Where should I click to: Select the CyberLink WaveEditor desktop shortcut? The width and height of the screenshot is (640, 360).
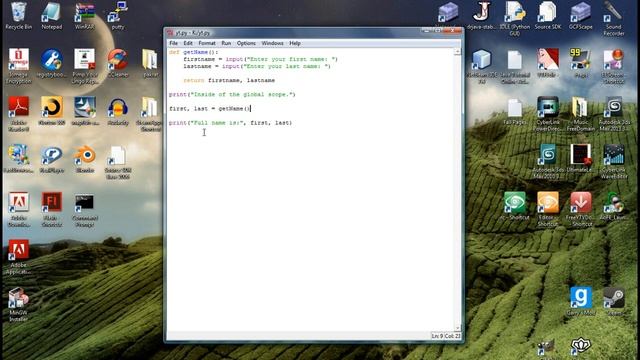point(613,162)
